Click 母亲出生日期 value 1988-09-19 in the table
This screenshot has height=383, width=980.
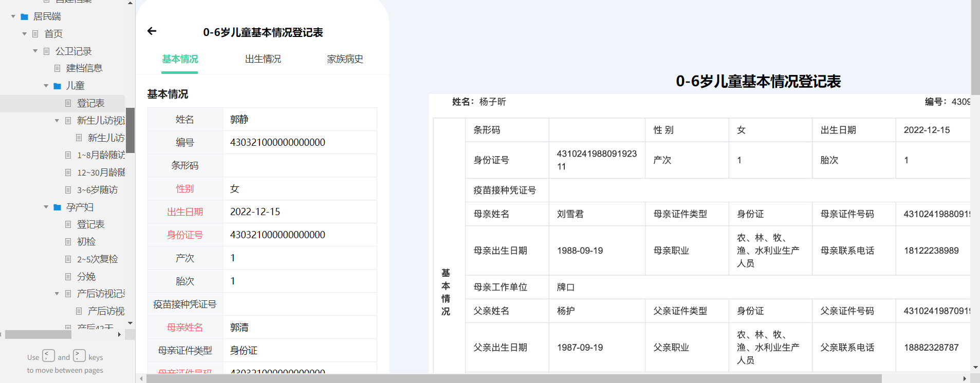580,251
